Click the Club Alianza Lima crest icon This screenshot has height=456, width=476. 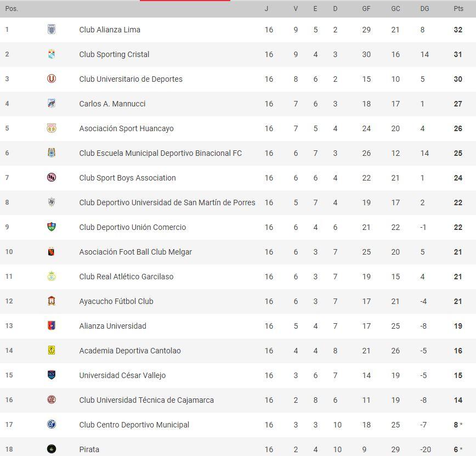(x=52, y=30)
